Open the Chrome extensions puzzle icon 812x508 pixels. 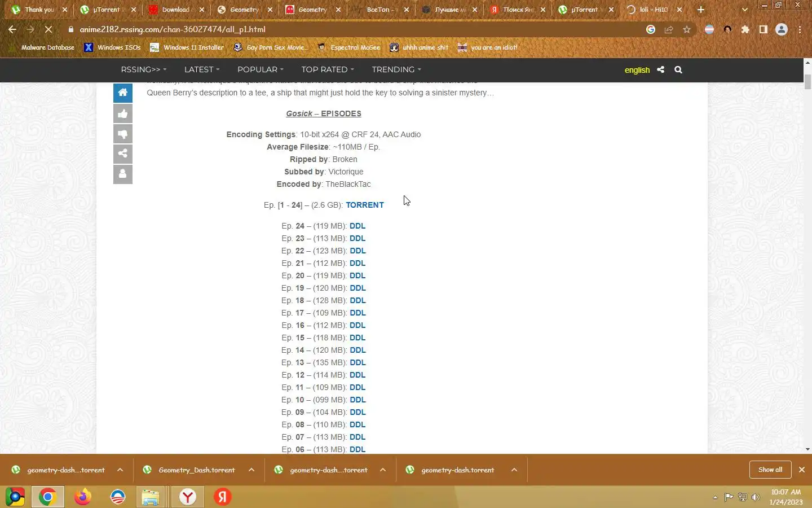click(745, 29)
